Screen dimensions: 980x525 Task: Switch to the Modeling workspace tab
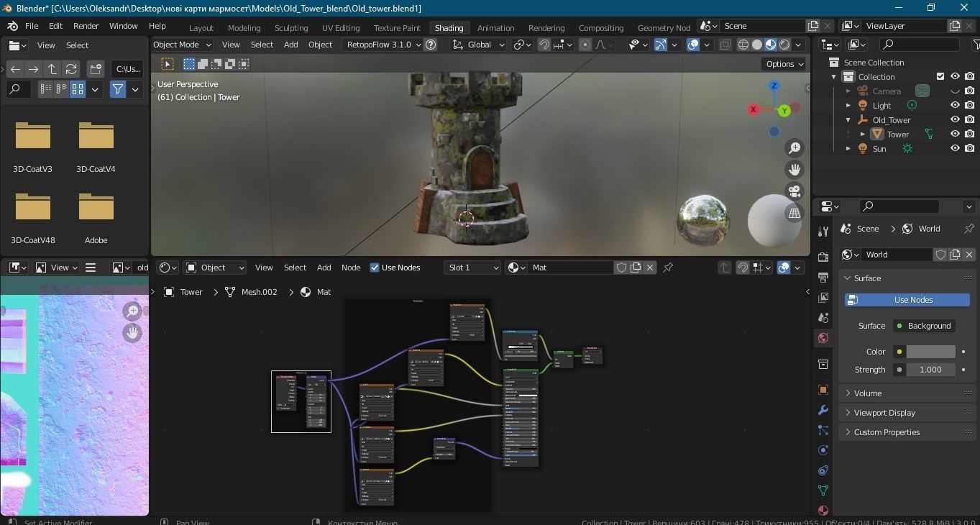[x=244, y=28]
